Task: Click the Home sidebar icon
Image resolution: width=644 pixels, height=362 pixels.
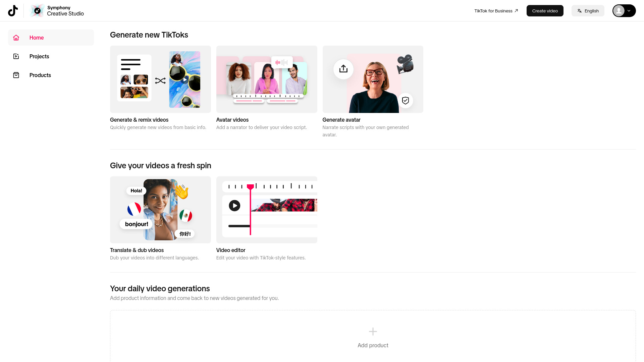Action: click(16, 38)
